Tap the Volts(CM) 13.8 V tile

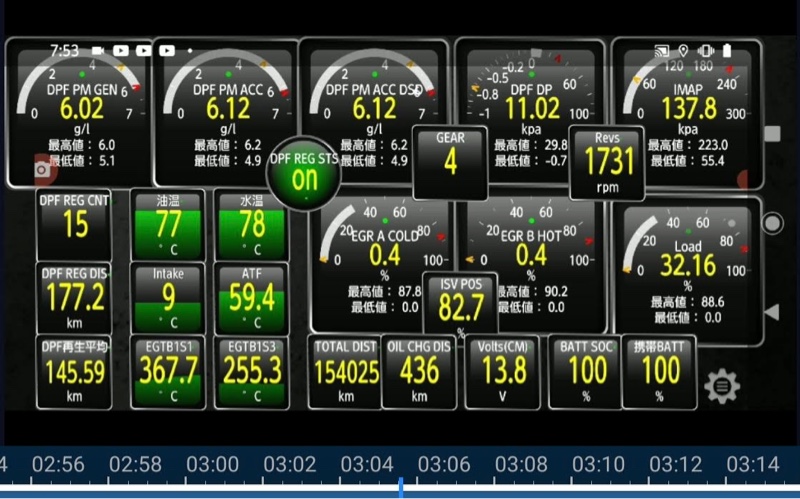503,372
